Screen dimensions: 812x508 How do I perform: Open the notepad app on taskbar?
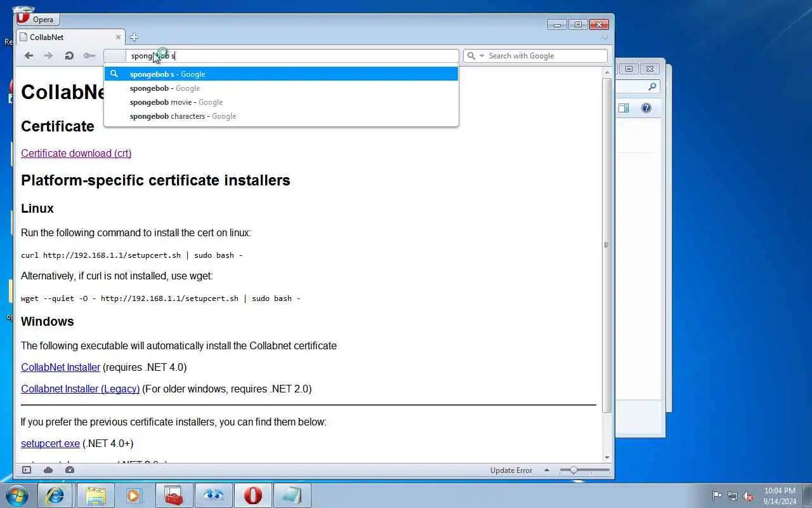coord(292,495)
